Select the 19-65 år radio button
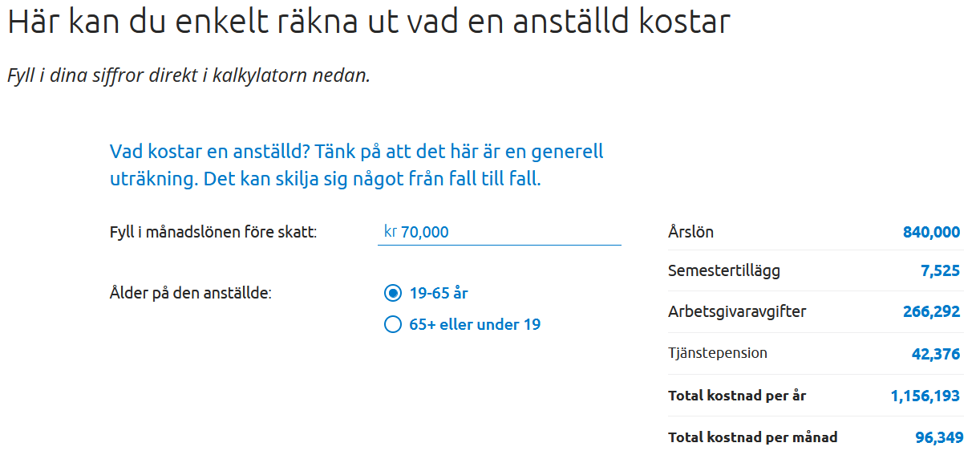Screen dimensions: 980x455 [x=393, y=293]
